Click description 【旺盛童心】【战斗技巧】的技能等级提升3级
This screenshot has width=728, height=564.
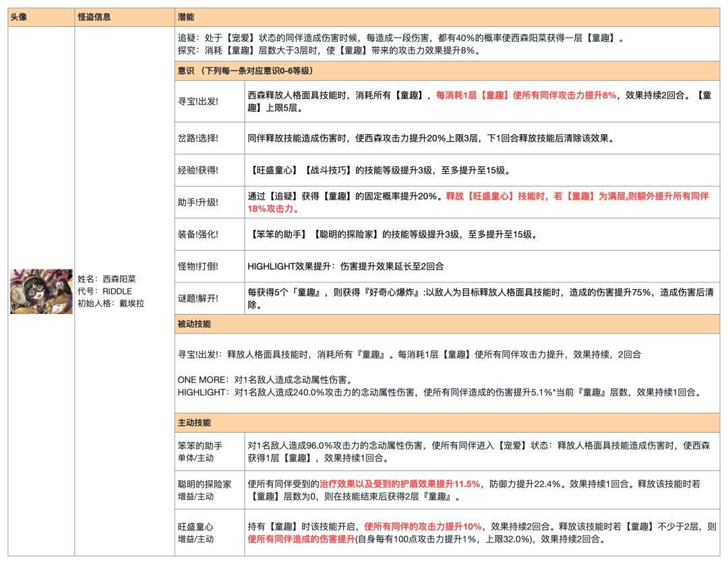(x=379, y=170)
